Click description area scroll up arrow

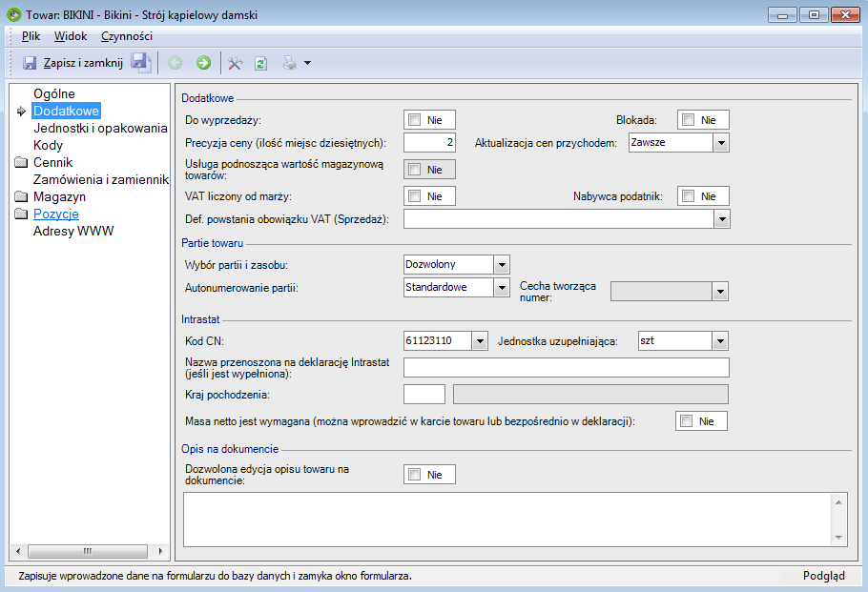point(838,501)
